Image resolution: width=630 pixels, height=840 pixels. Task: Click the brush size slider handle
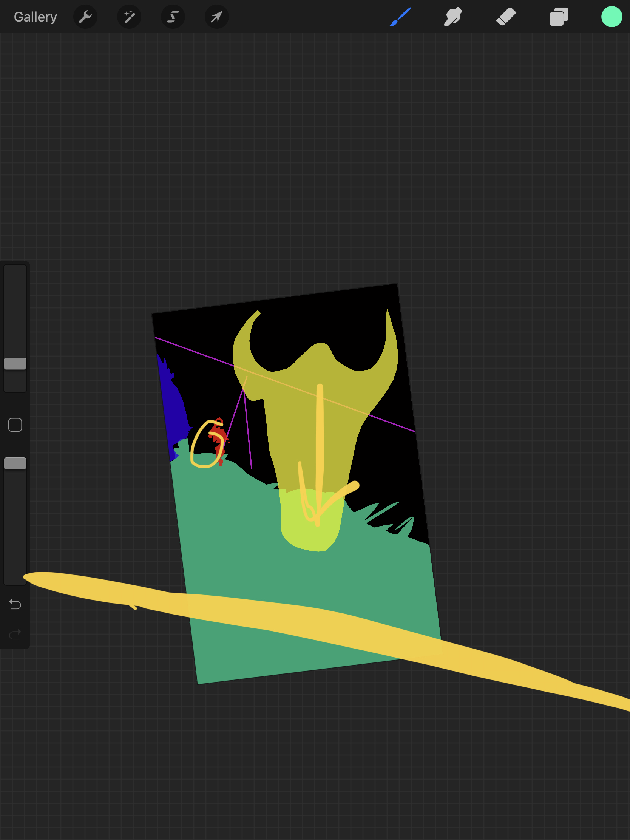(x=15, y=363)
